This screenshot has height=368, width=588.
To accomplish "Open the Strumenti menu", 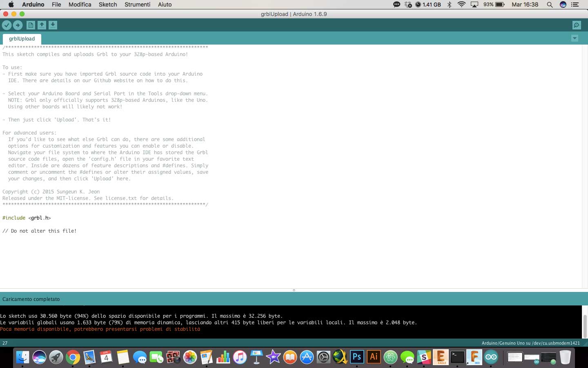I will pyautogui.click(x=137, y=4).
